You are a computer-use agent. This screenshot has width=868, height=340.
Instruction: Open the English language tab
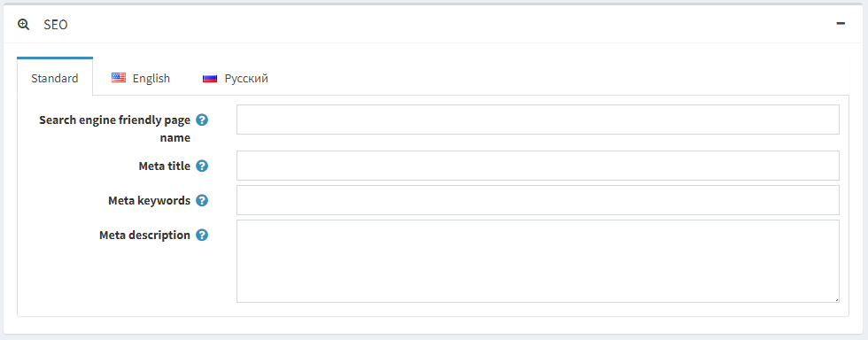(141, 78)
